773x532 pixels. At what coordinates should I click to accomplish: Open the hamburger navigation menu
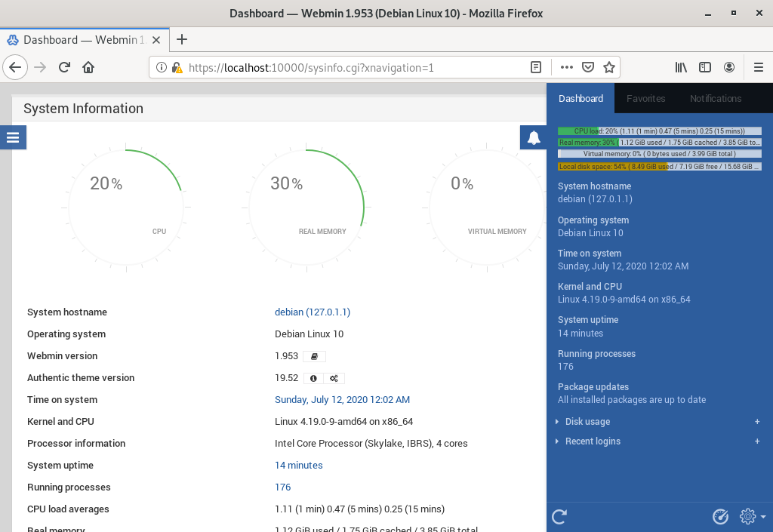tap(13, 137)
